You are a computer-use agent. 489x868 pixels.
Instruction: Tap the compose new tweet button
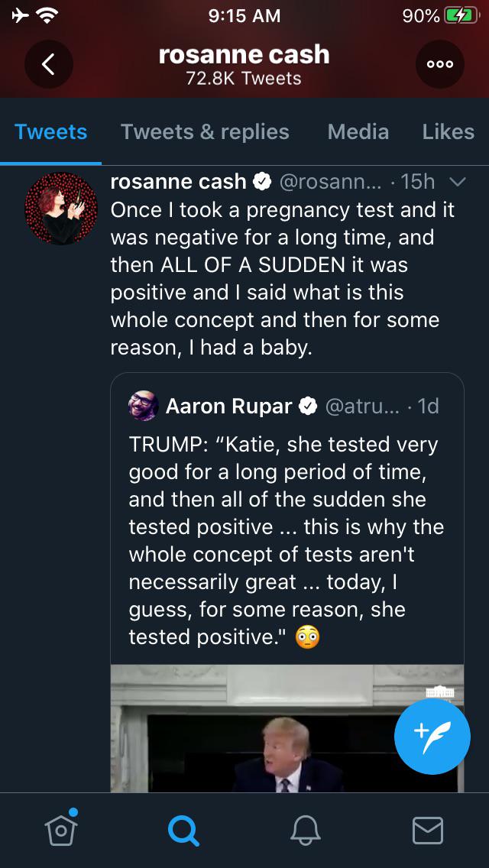pos(432,737)
